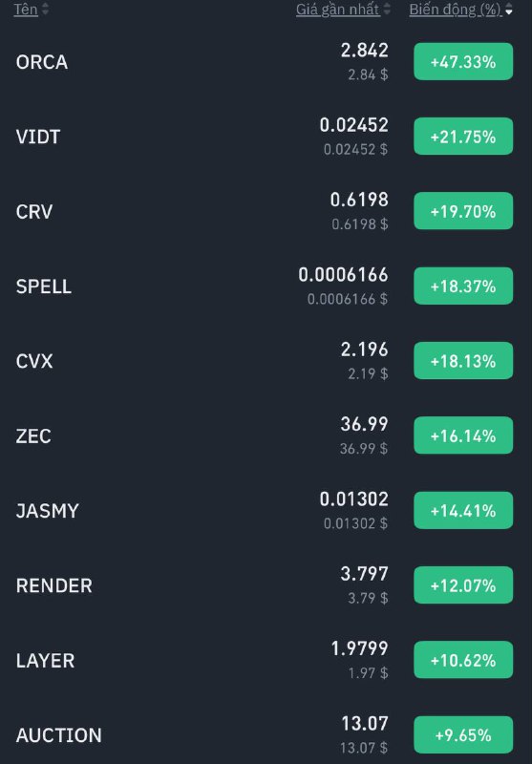The image size is (532, 764).
Task: Open the CRV trading pair
Action: click(x=266, y=211)
